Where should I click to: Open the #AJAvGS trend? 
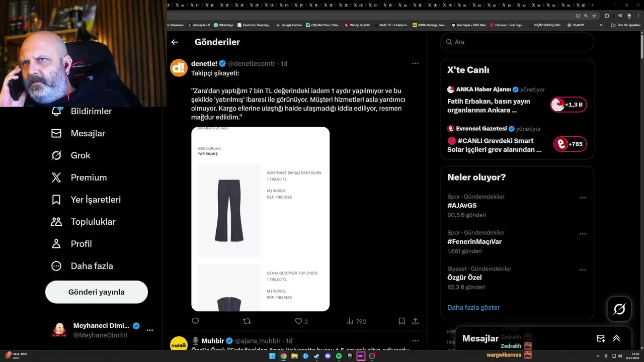pos(462,206)
